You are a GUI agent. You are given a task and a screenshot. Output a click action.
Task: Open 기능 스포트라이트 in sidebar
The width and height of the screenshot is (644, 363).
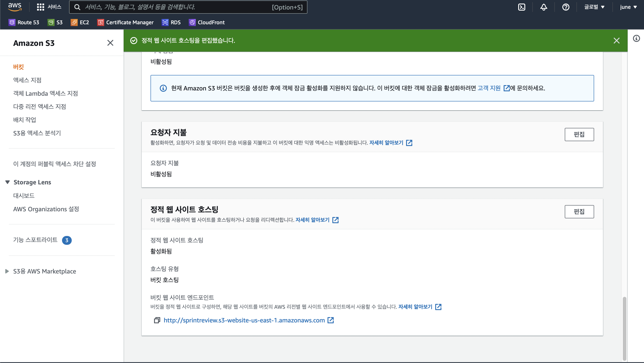pyautogui.click(x=35, y=240)
